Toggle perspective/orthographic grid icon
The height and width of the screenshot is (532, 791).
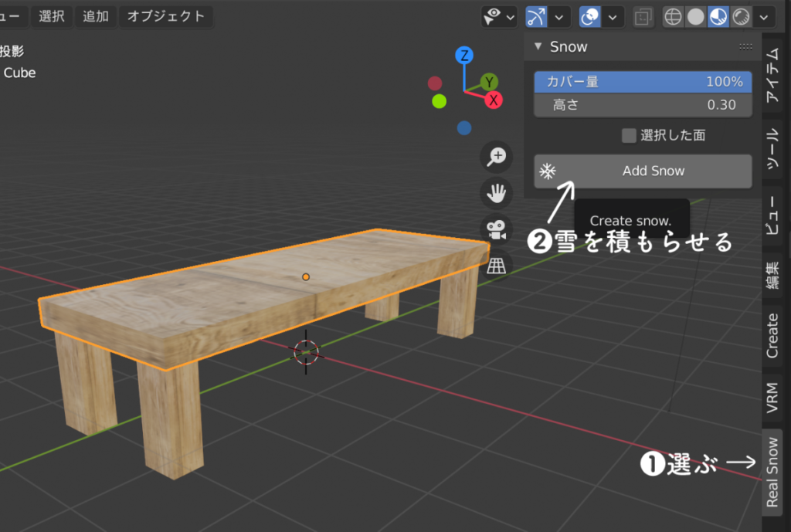[497, 266]
